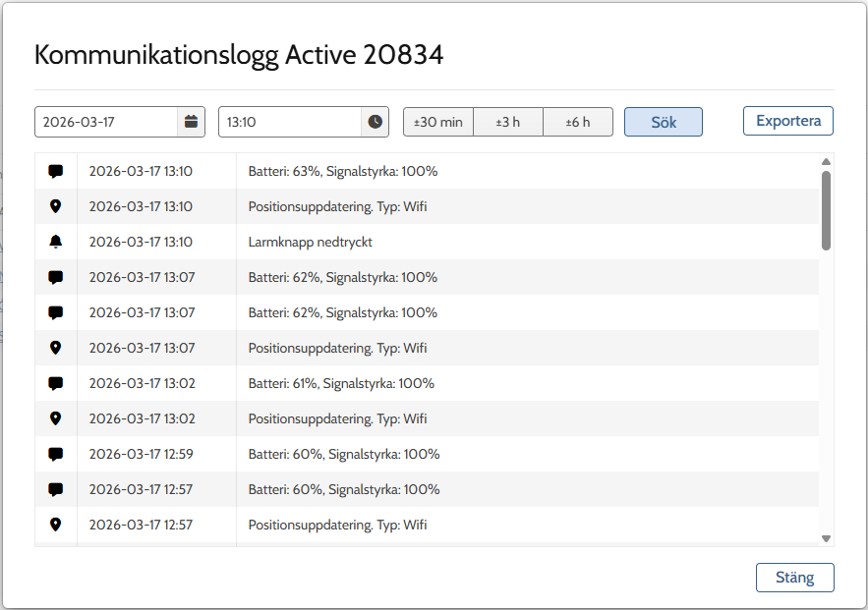Click the message icon at 12:59 entry
This screenshot has width=868, height=610.
coord(55,455)
